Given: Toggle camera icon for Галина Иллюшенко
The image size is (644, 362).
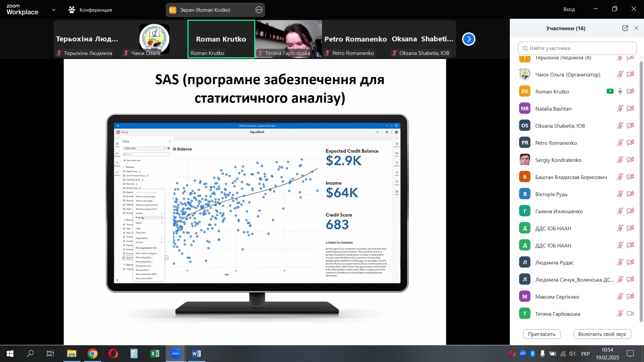Looking at the screenshot, I should (631, 211).
